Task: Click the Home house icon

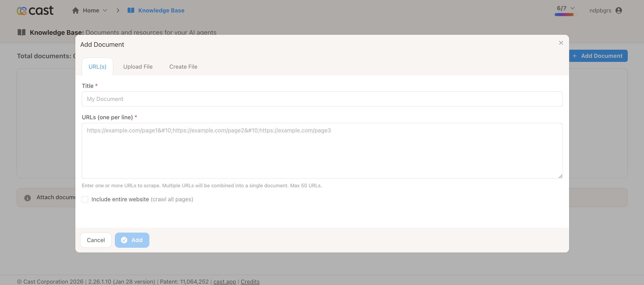Action: (76, 11)
